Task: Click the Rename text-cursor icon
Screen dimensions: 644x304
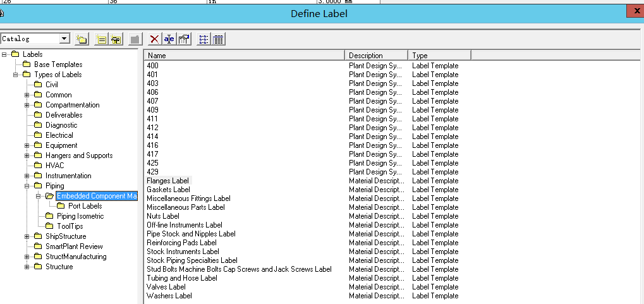Action: tap(169, 39)
